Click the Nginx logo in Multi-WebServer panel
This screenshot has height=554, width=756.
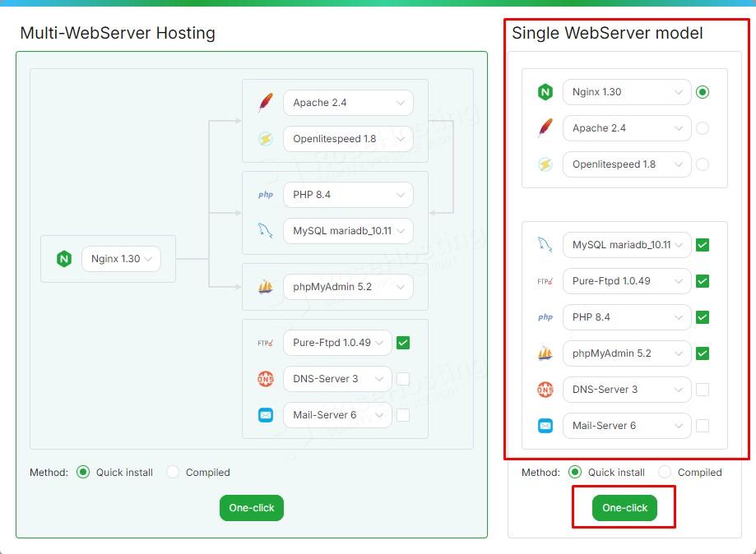point(64,259)
